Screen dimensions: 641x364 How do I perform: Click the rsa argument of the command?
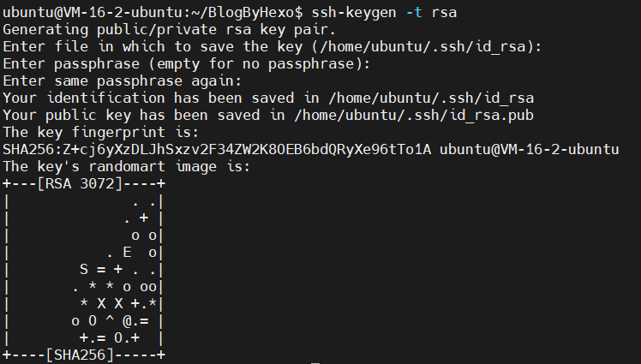pos(444,13)
